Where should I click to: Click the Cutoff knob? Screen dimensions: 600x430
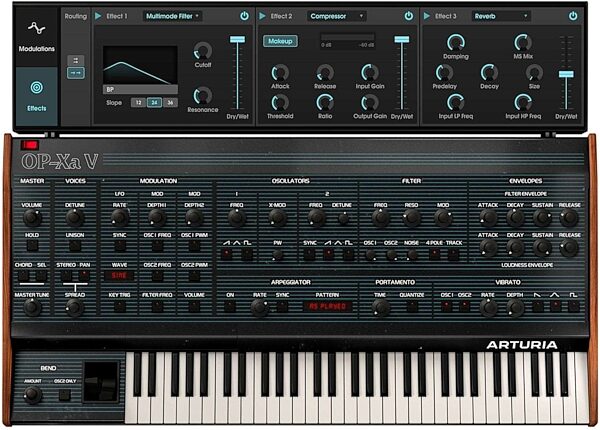pos(203,51)
